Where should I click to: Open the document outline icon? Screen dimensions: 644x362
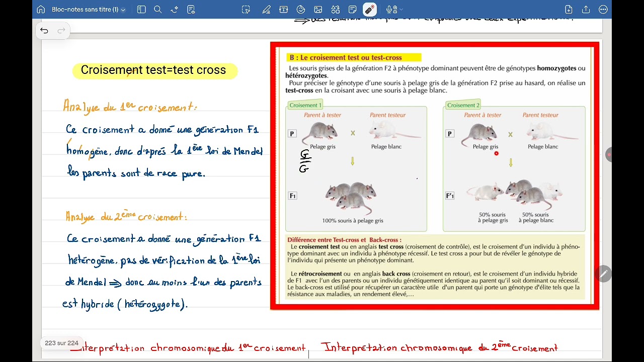pyautogui.click(x=191, y=10)
